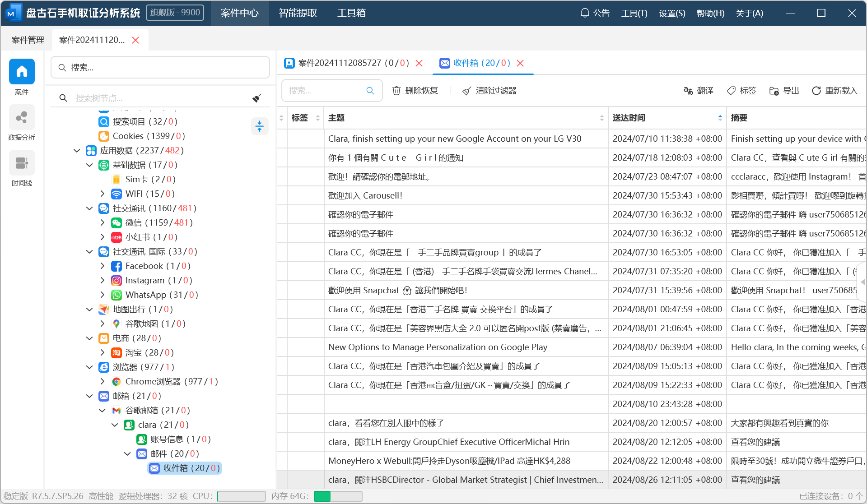Click the Cookies icon in tree
The image size is (867, 504).
point(104,136)
